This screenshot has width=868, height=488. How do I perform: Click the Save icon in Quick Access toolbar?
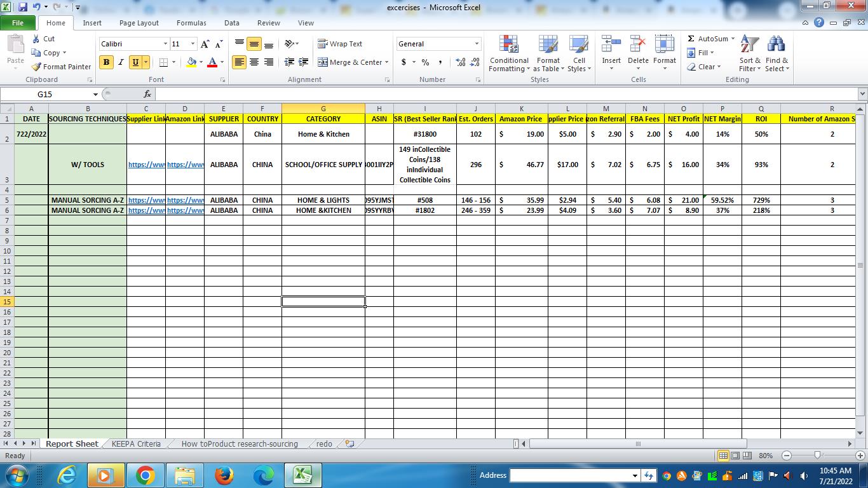coord(23,8)
